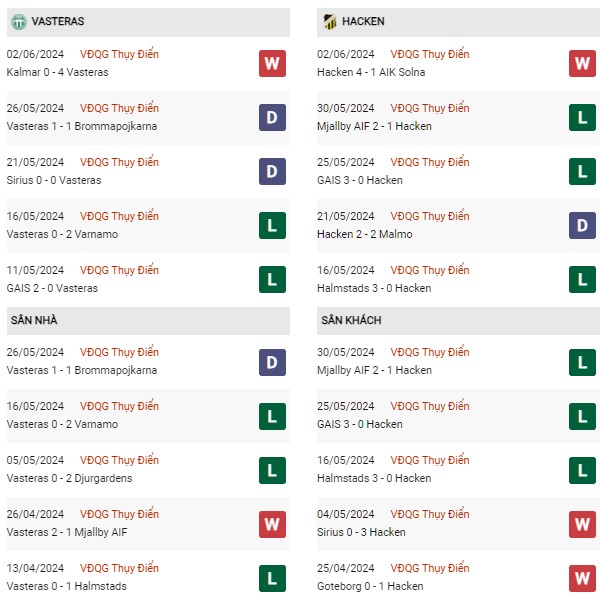Open the Halmstads 3 - 0 Hacken away match

(458, 470)
